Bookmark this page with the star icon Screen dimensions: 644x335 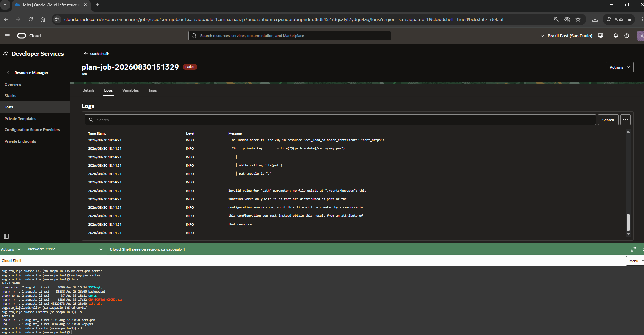[x=578, y=19]
